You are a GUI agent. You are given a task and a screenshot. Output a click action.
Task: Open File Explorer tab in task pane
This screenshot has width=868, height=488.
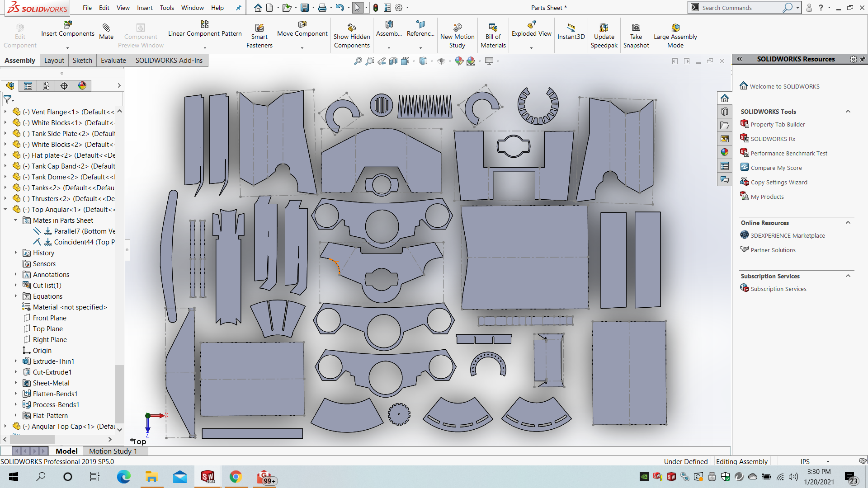click(725, 125)
